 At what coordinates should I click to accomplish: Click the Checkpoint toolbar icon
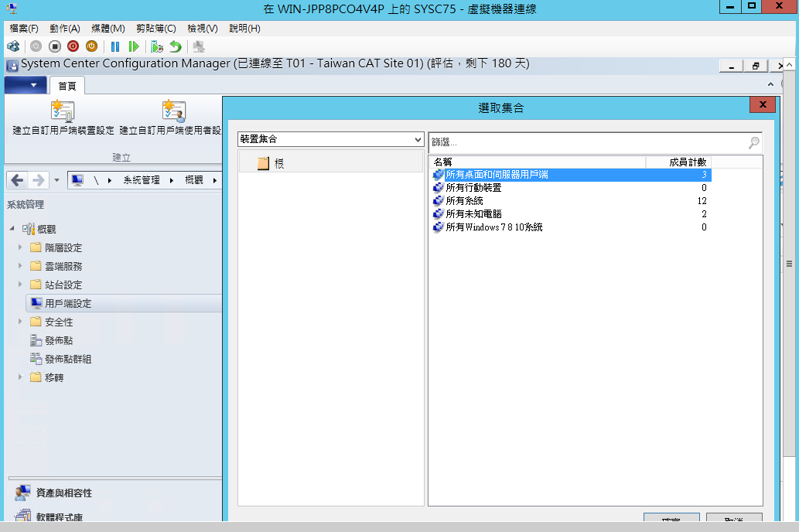coord(157,46)
